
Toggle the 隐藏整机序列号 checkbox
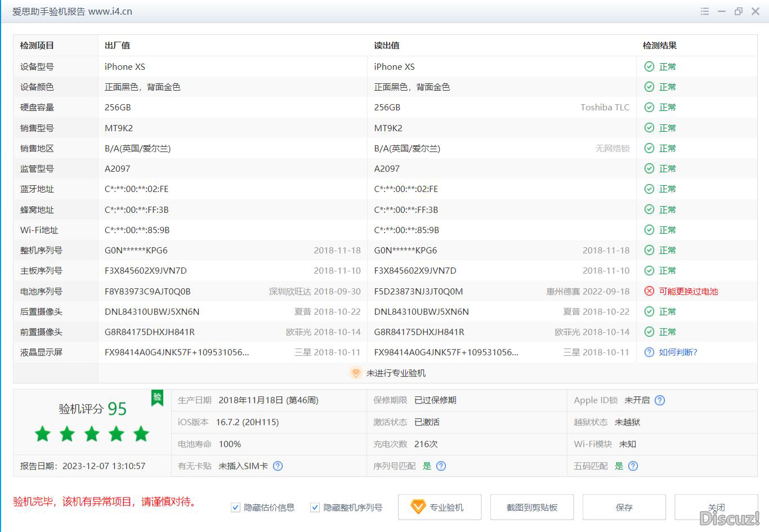[x=315, y=507]
